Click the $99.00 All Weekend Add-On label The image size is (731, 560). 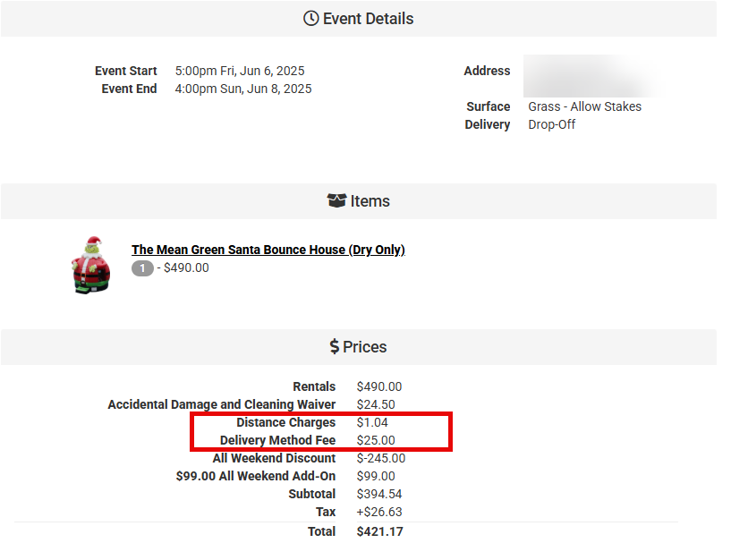coord(255,476)
